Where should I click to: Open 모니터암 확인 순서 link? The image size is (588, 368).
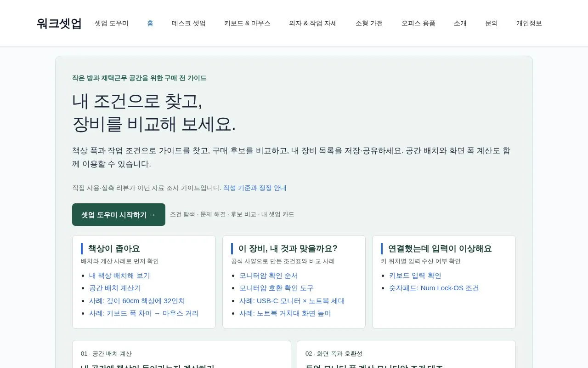(269, 276)
